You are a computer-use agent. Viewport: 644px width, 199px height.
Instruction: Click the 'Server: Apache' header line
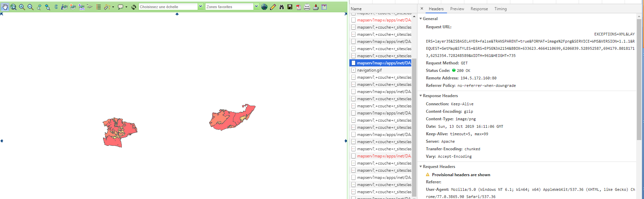click(440, 141)
